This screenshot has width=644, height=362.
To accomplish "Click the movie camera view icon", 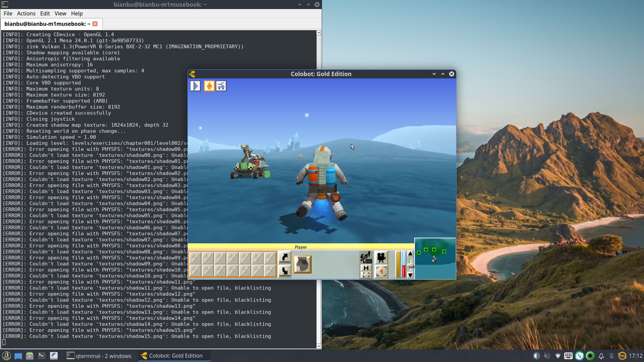I will (x=381, y=258).
